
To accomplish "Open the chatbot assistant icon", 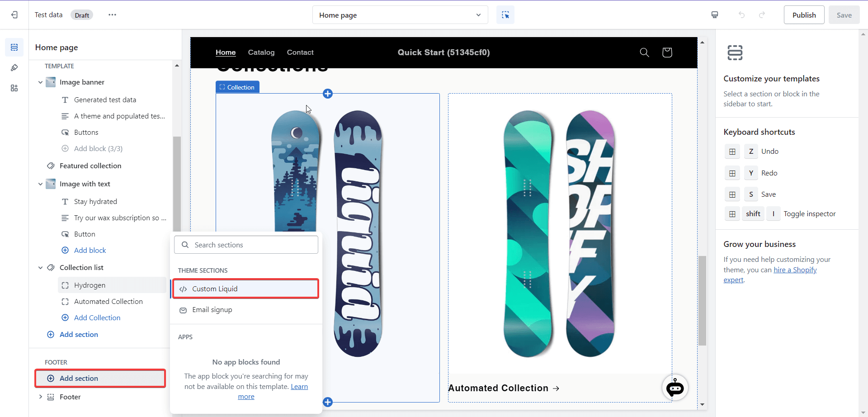I will (675, 388).
